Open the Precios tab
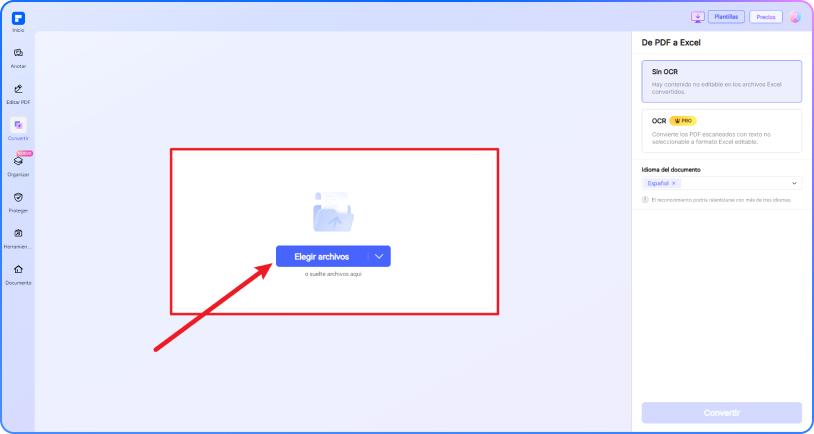The image size is (814, 434). coord(766,17)
